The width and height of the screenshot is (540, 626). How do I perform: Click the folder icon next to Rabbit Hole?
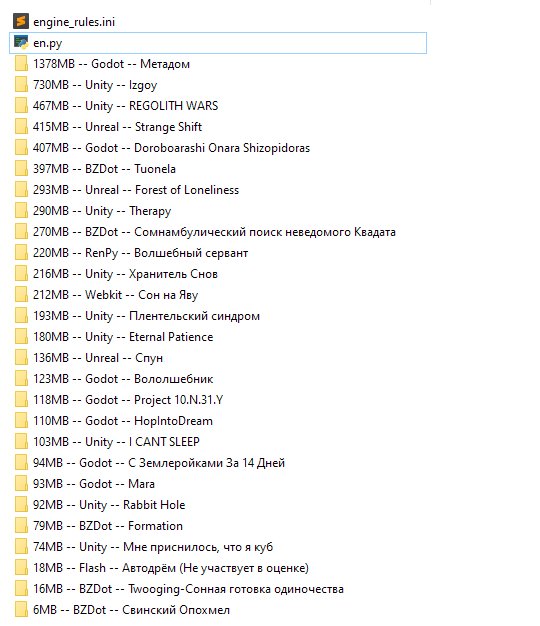[x=21, y=505]
